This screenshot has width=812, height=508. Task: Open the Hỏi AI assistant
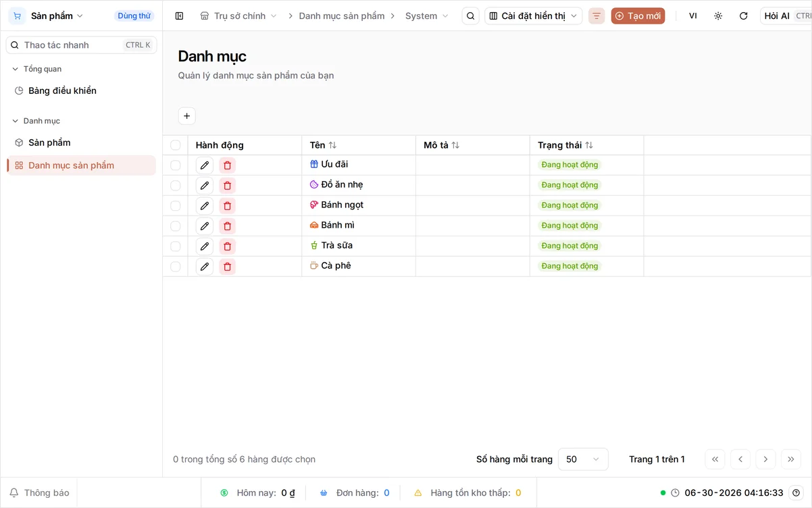click(x=786, y=16)
